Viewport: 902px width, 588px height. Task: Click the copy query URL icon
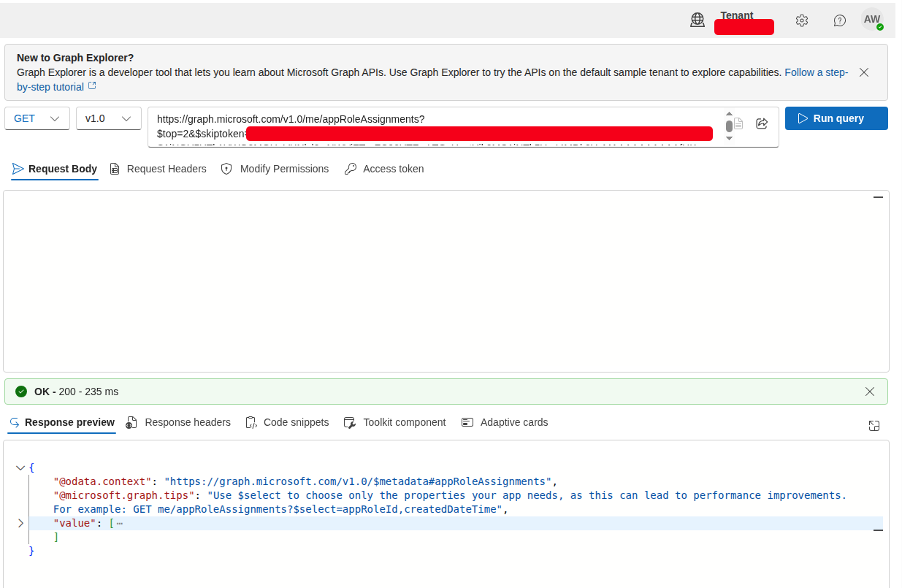[738, 123]
